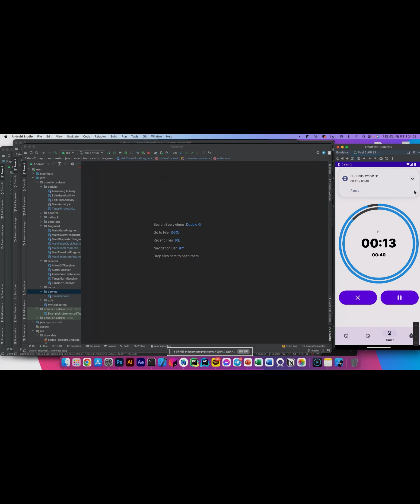
Task: Click the Back navigation arrow icon
Action: (x=44, y=153)
